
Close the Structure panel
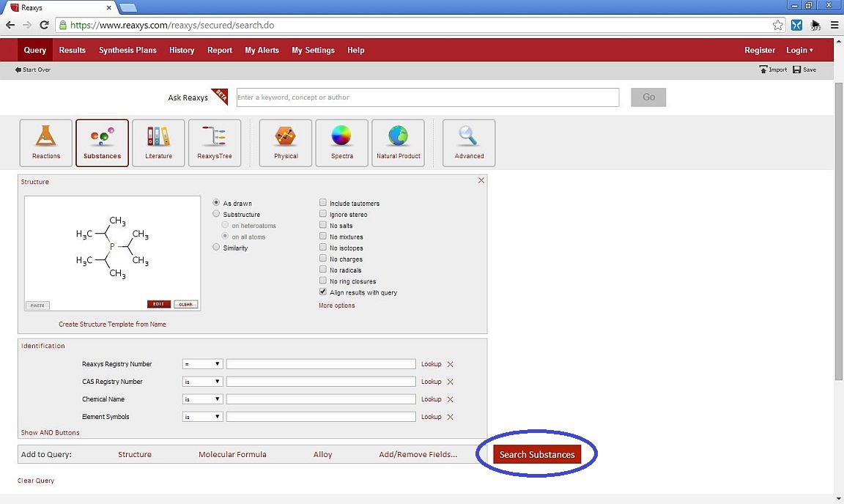[481, 180]
